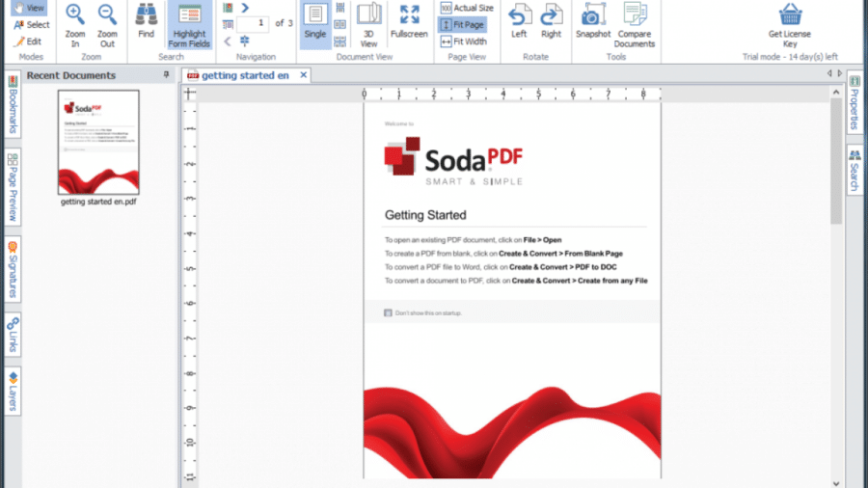The height and width of the screenshot is (488, 868).
Task: Switch to Edit mode
Action: tap(28, 41)
